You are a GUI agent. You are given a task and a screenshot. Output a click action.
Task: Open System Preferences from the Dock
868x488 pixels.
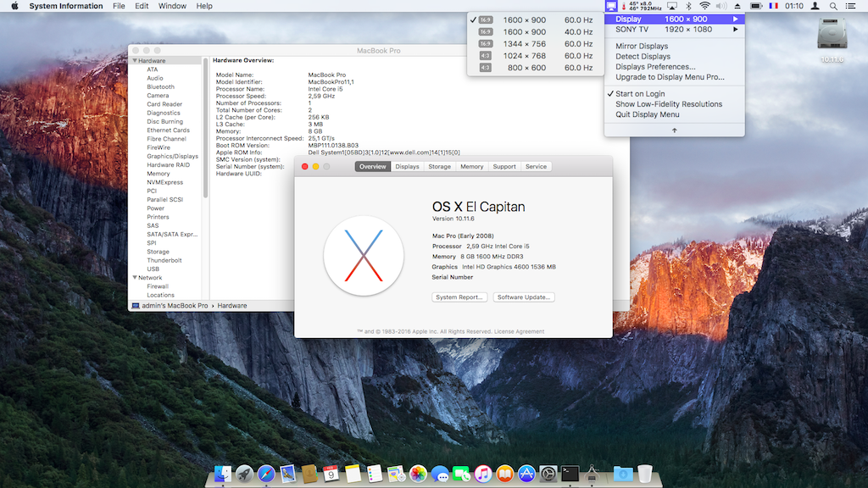tap(548, 474)
